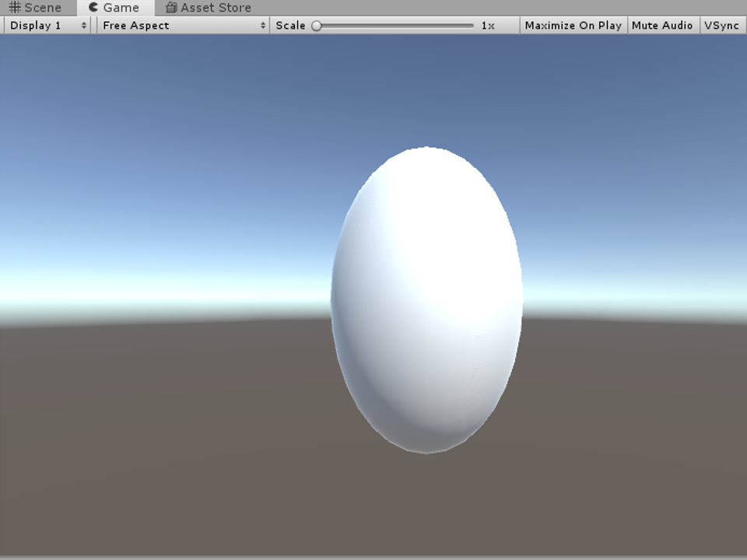Open the Asset Store tab
This screenshot has height=560, width=747.
[x=209, y=8]
